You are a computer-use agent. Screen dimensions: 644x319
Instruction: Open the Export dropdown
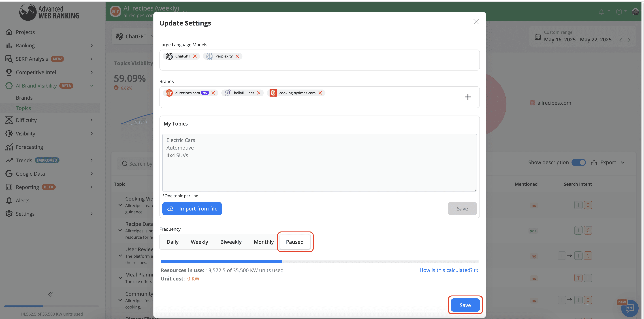608,163
